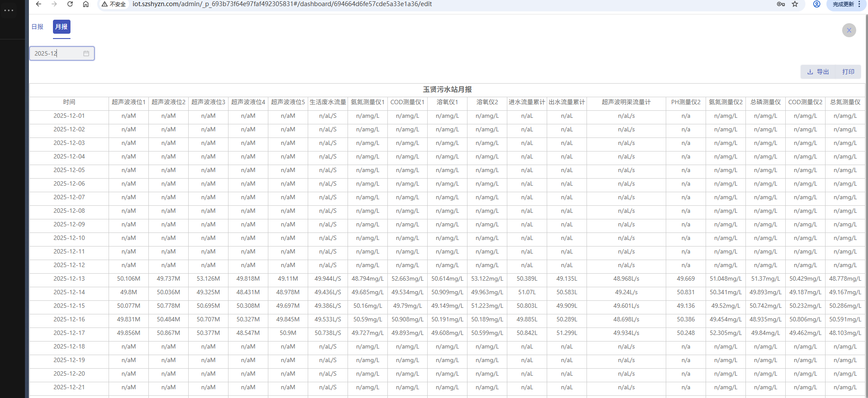Print the report using 打印 button

pos(848,72)
